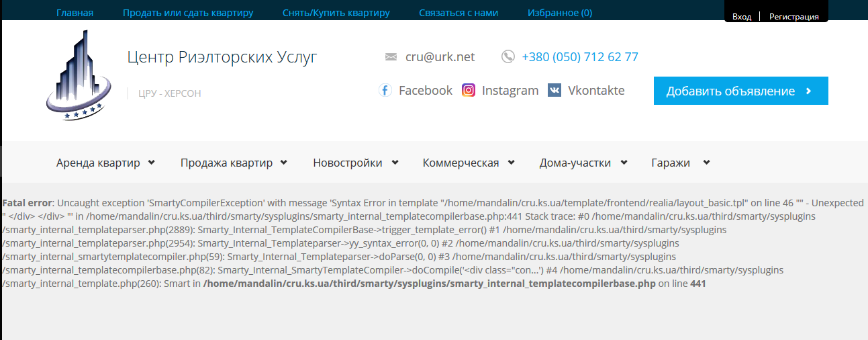The height and width of the screenshot is (340, 868).
Task: Open Главная in top menu
Action: (x=75, y=13)
